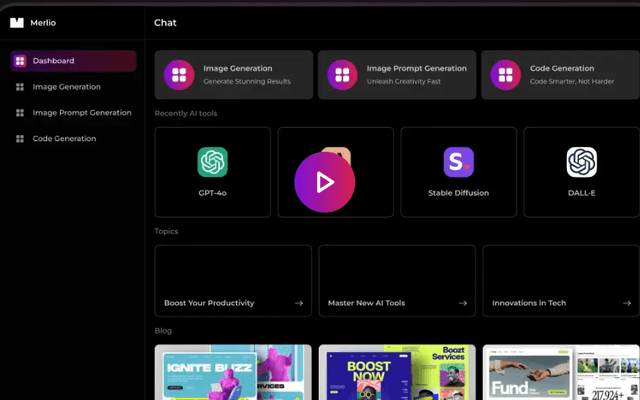Open the Image Generation card with Generate Stunning Results
The image size is (640, 400).
point(234,75)
